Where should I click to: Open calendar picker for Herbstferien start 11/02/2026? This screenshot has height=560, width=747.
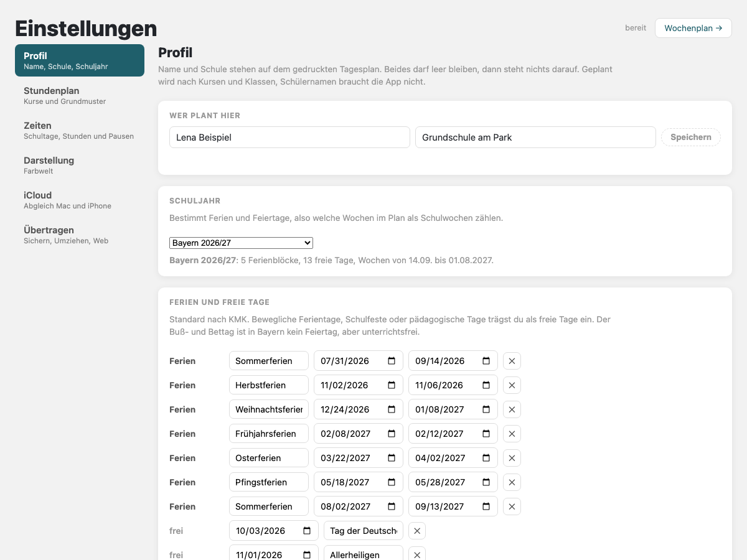click(392, 385)
